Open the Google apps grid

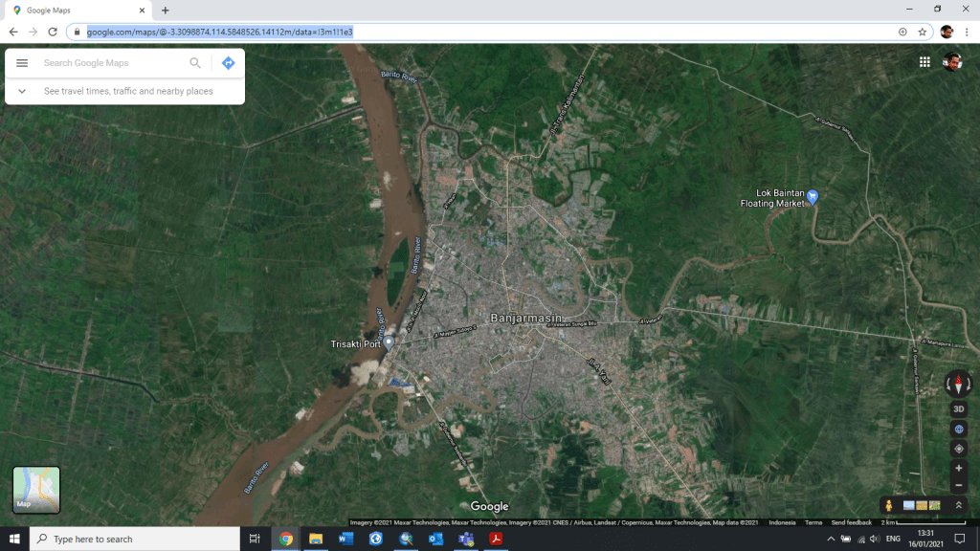[924, 62]
